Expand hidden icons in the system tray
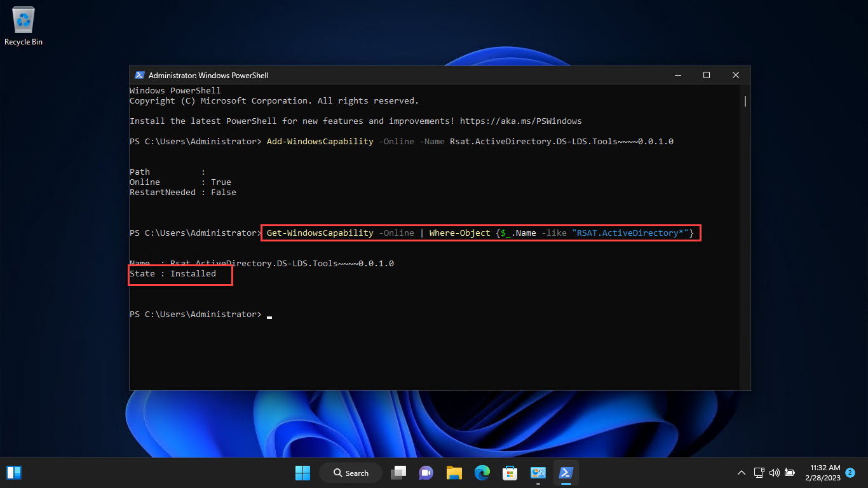868x488 pixels. point(742,473)
